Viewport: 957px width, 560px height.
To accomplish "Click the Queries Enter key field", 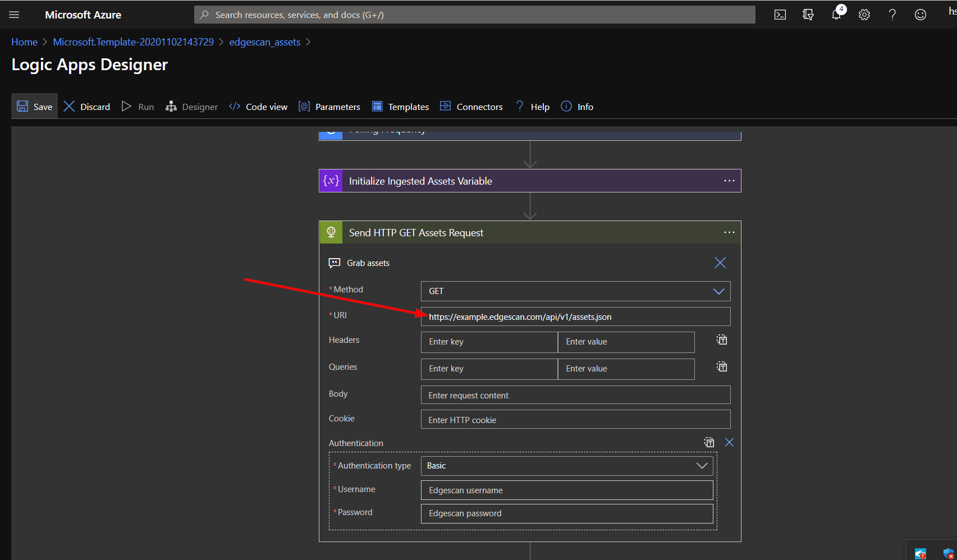I will tap(489, 369).
